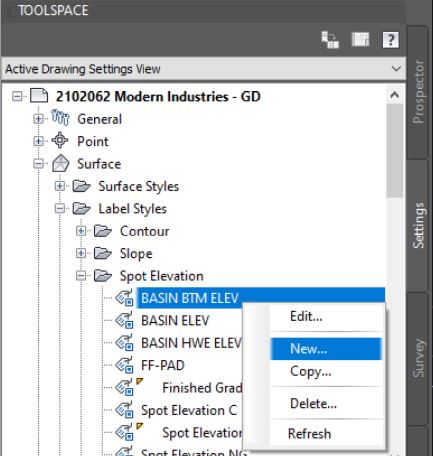
Task: Select the BASIN ELEV tree item
Action: click(175, 320)
